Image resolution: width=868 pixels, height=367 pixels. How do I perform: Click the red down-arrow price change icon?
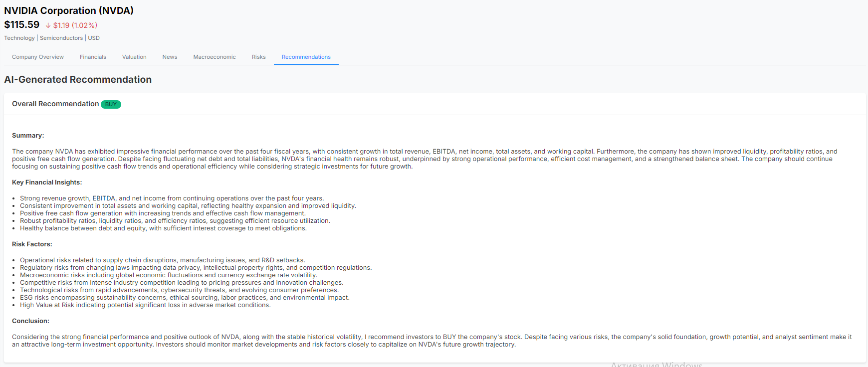click(48, 25)
